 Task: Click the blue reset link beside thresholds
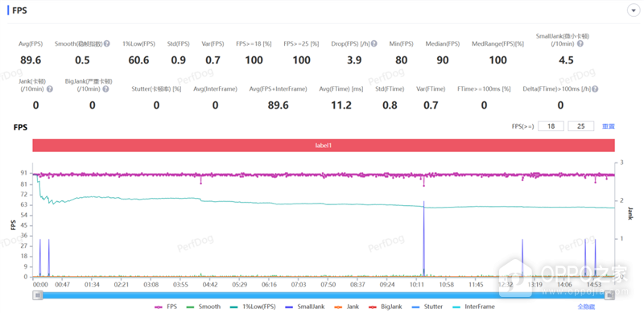point(609,126)
